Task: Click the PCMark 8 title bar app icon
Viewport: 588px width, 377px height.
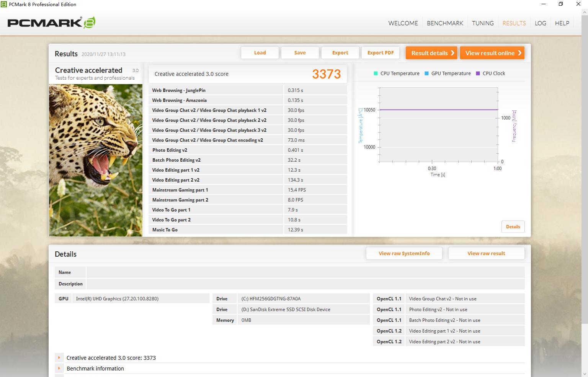Action: 4,4
